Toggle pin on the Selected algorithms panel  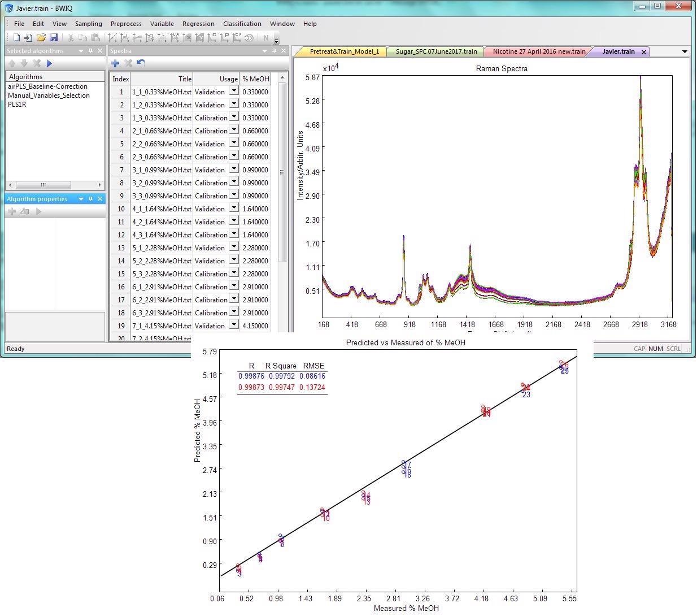tap(90, 51)
